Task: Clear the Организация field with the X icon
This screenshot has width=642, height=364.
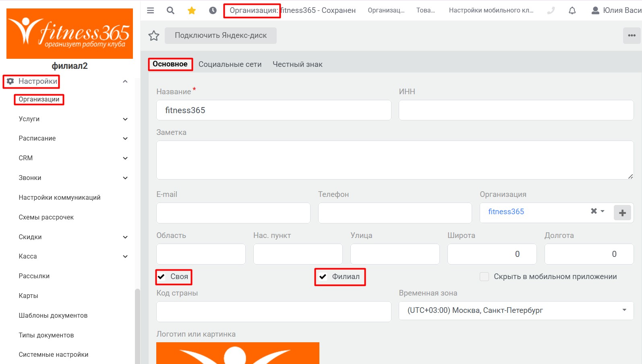Action: [x=594, y=211]
